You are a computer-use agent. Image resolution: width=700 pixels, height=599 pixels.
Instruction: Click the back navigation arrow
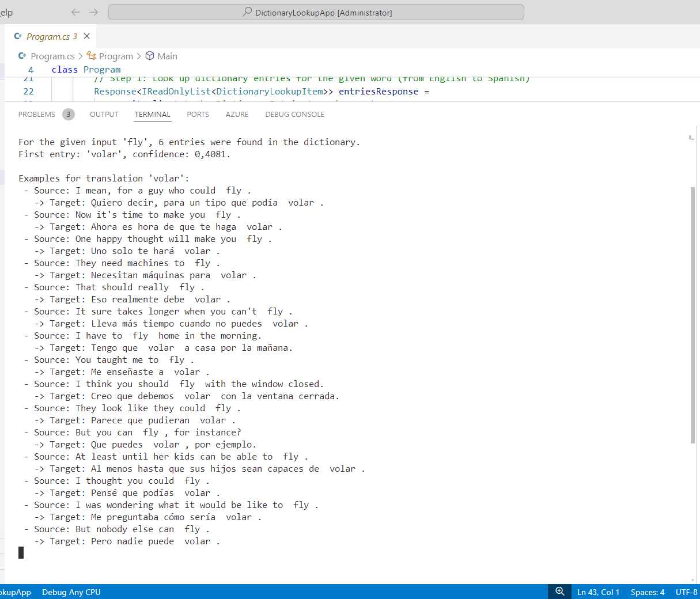(75, 12)
